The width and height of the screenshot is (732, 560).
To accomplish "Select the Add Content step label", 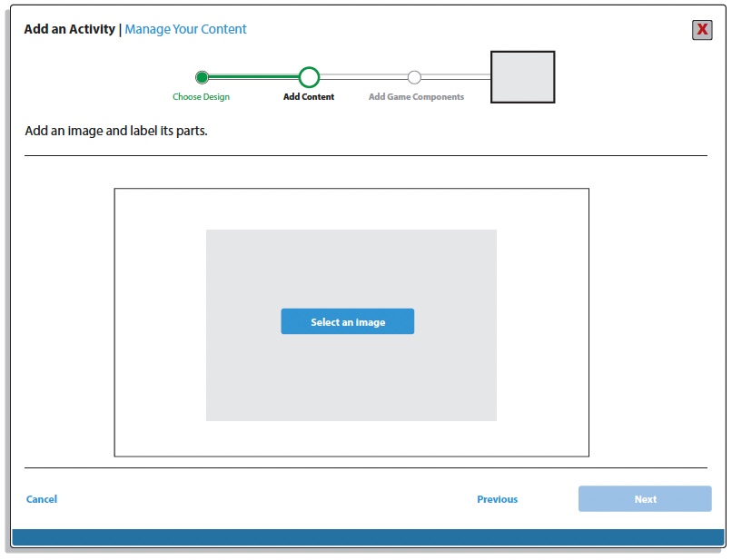I will pos(309,97).
